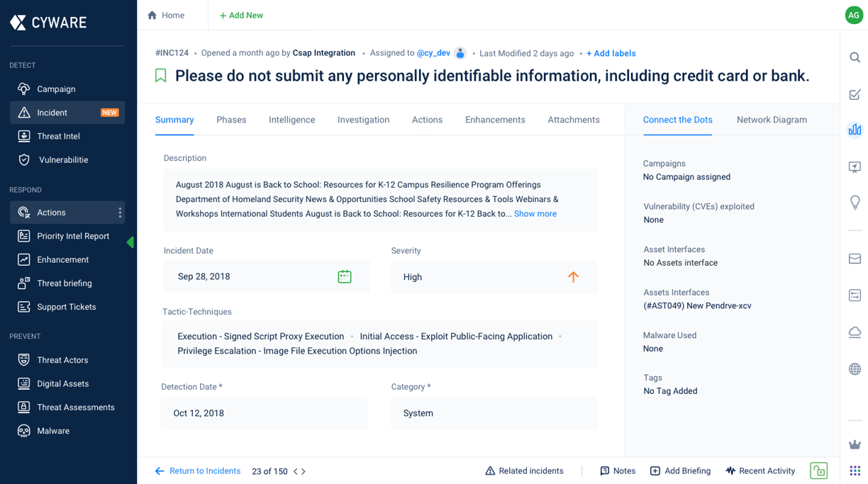Image resolution: width=868 pixels, height=484 pixels.
Task: Open Actions three-dot options menu
Action: [120, 213]
